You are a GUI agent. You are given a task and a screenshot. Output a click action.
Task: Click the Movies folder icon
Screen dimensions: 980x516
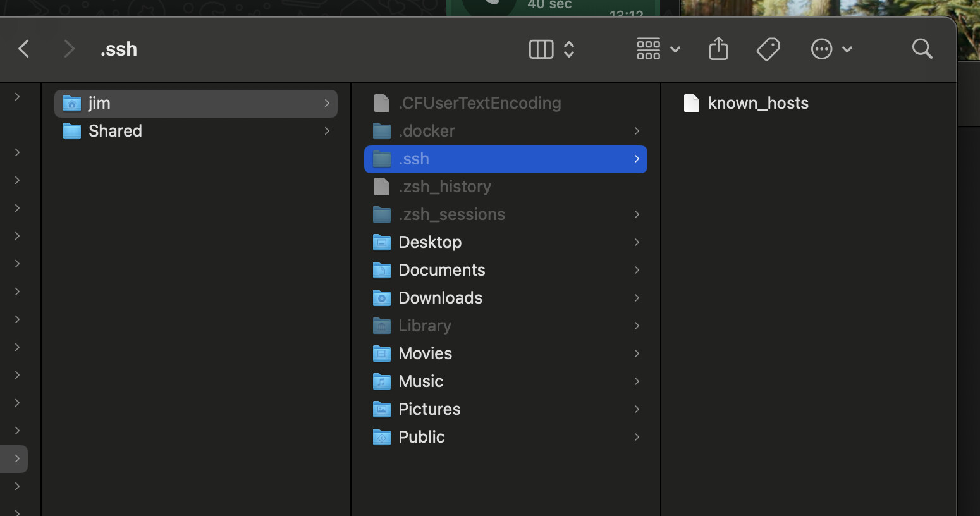click(382, 353)
